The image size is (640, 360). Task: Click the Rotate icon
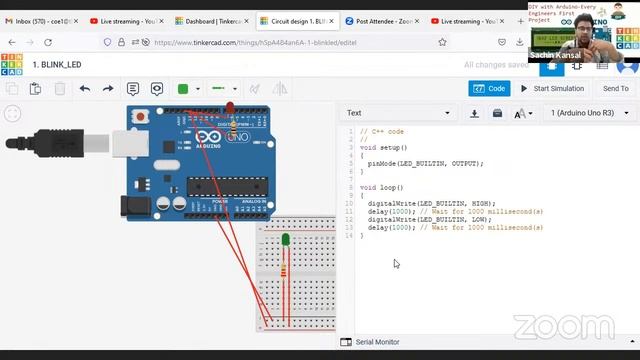(255, 89)
